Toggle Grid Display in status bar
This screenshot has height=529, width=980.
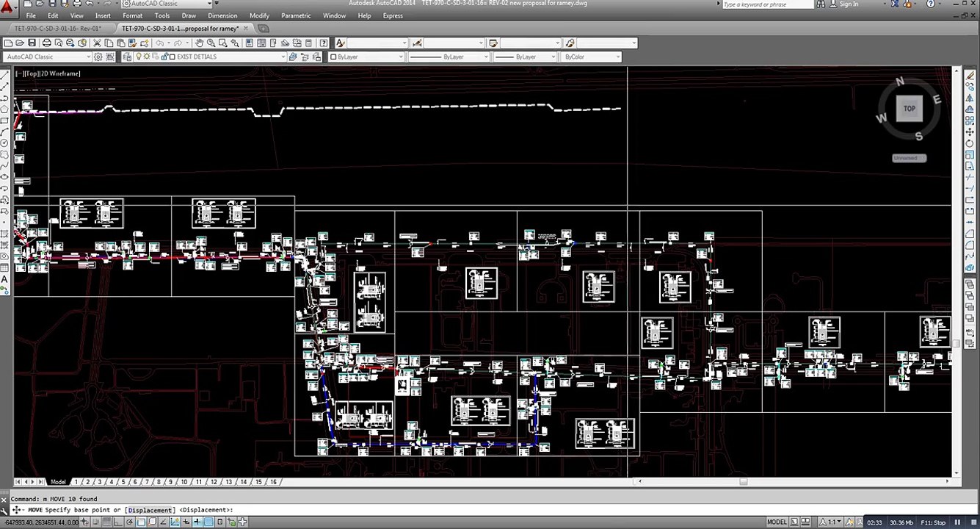[107, 522]
